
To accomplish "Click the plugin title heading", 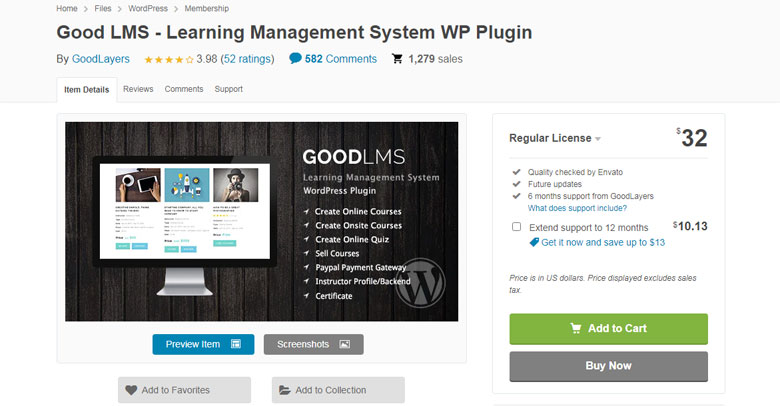I will click(294, 32).
